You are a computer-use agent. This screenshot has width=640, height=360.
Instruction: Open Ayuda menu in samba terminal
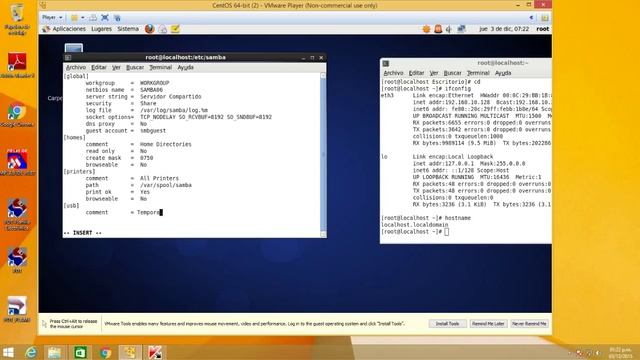185,67
